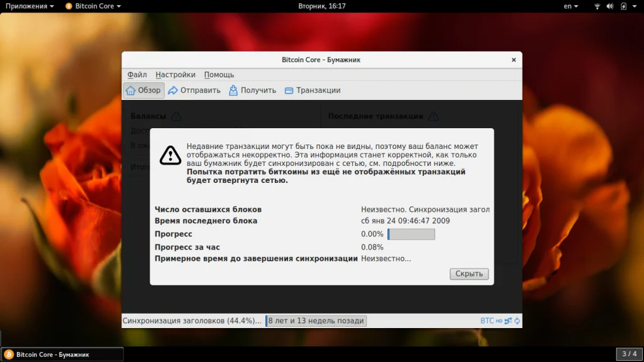Viewport: 644px width, 362px height.
Task: Open the BTC unit selector in status bar
Action: tap(487, 321)
